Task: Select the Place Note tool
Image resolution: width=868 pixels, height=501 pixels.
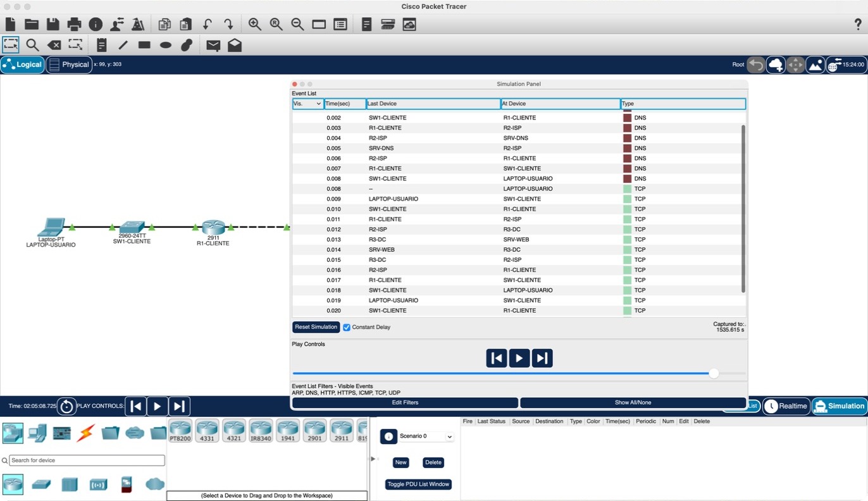Action: click(102, 45)
